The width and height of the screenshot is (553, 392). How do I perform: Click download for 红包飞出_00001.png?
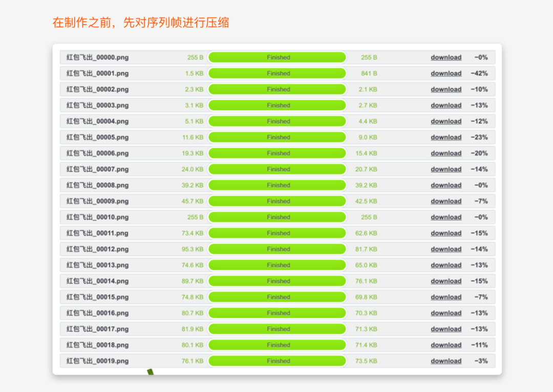(x=446, y=73)
